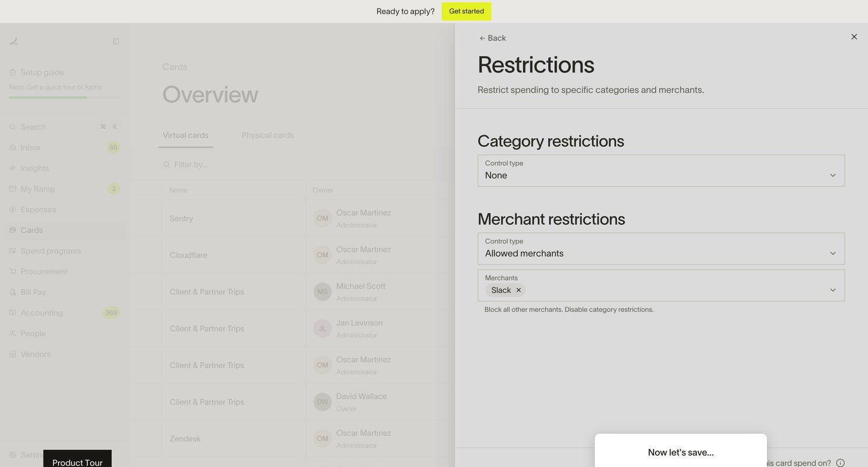Click the info icon beside card spend question
Viewport: 868px width, 467px height.
click(840, 463)
